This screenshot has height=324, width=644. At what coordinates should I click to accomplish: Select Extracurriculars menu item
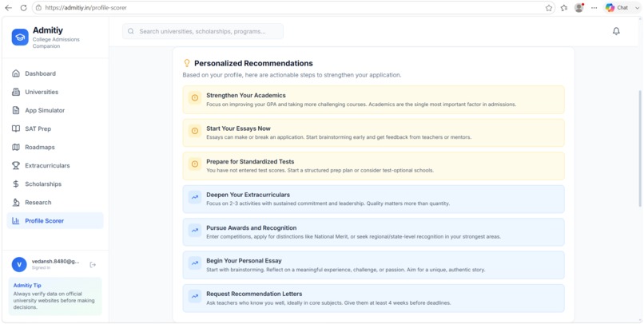pos(55,166)
